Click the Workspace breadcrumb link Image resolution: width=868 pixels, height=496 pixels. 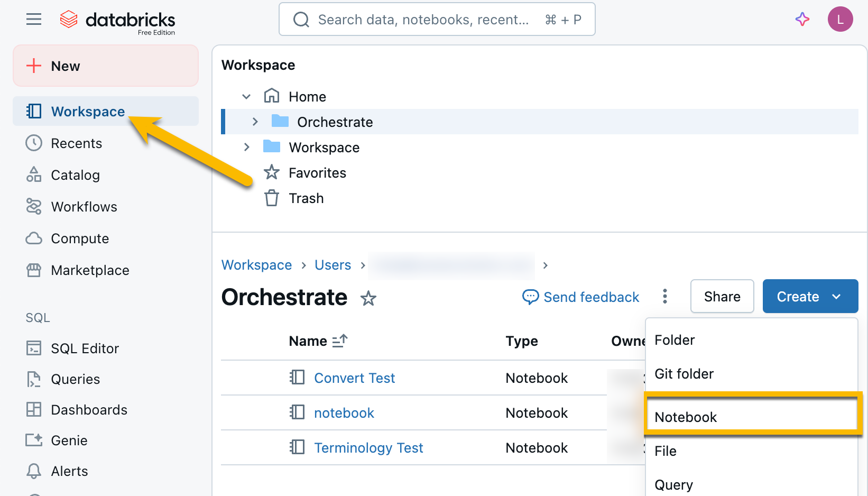coord(256,265)
